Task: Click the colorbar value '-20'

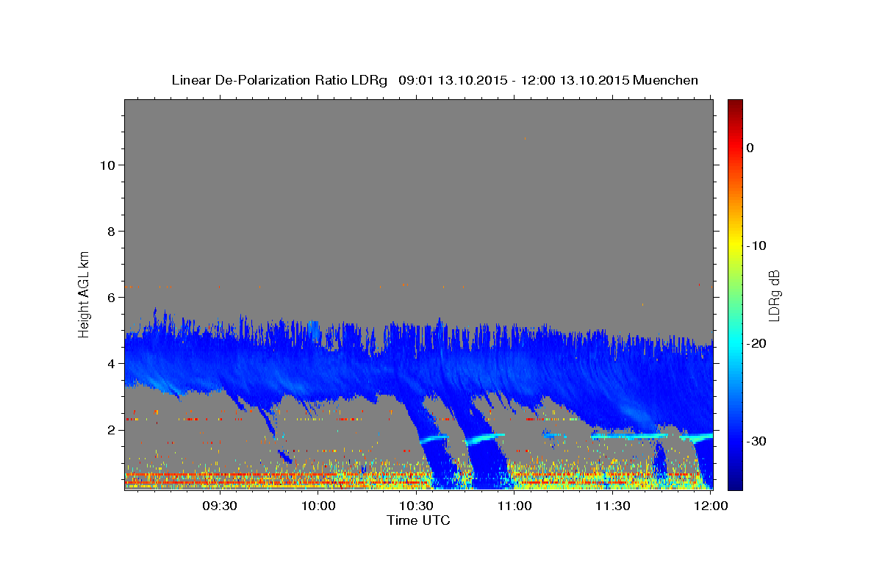Action: (x=757, y=343)
